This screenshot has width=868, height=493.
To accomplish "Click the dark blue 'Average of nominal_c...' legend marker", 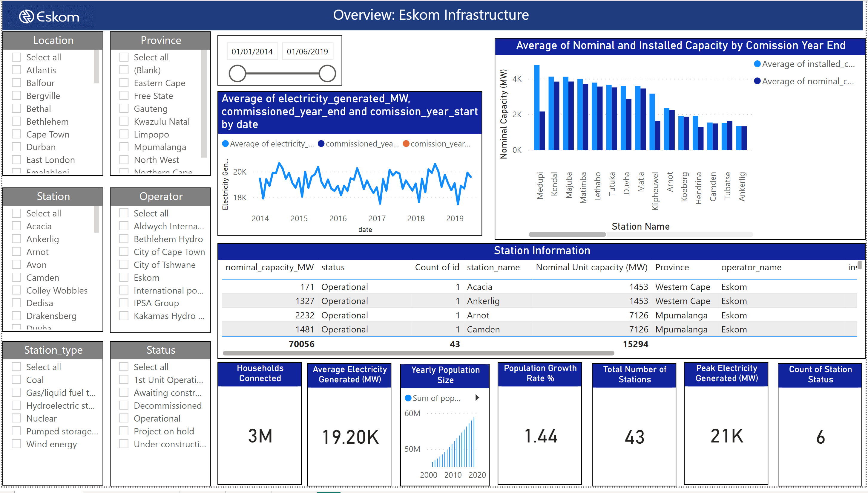I will [757, 81].
